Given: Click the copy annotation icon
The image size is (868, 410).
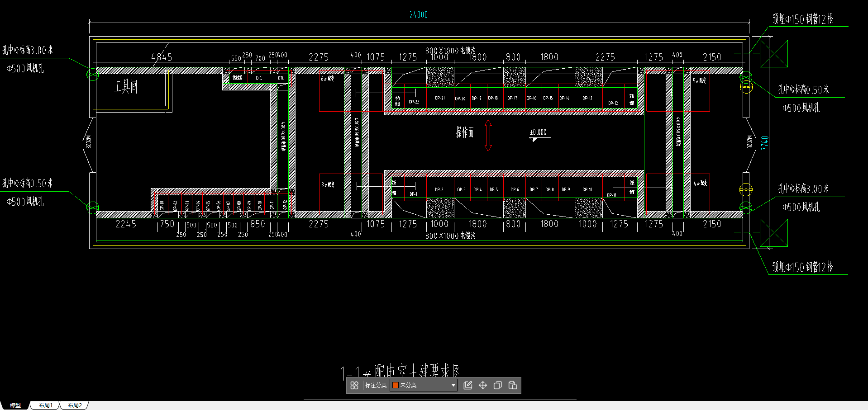Looking at the screenshot, I should pos(498,385).
